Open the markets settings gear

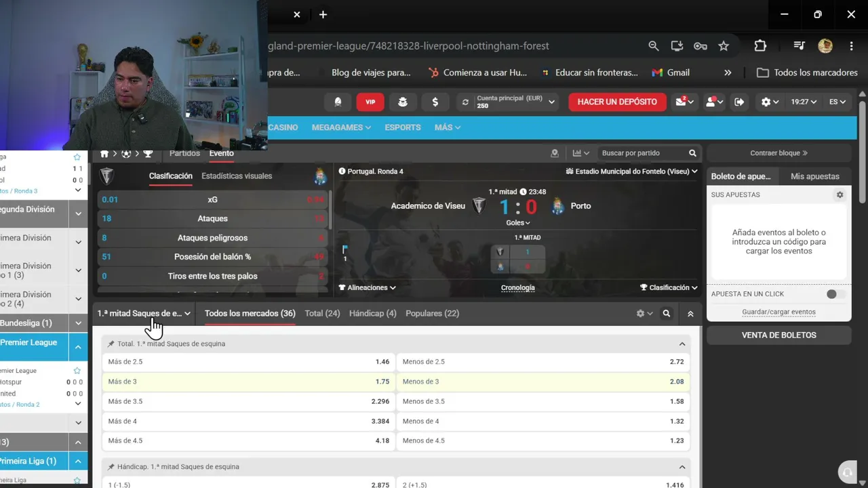coord(644,314)
